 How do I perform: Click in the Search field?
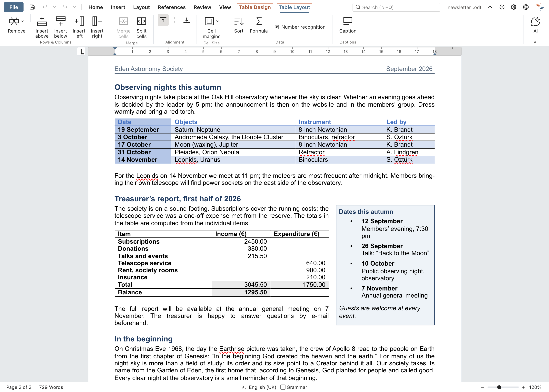pyautogui.click(x=396, y=7)
